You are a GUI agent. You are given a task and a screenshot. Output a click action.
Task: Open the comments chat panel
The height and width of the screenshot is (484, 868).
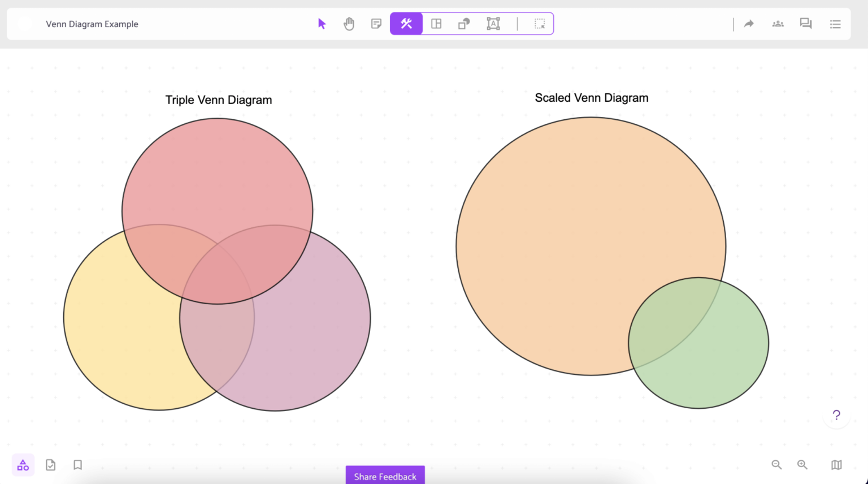805,23
